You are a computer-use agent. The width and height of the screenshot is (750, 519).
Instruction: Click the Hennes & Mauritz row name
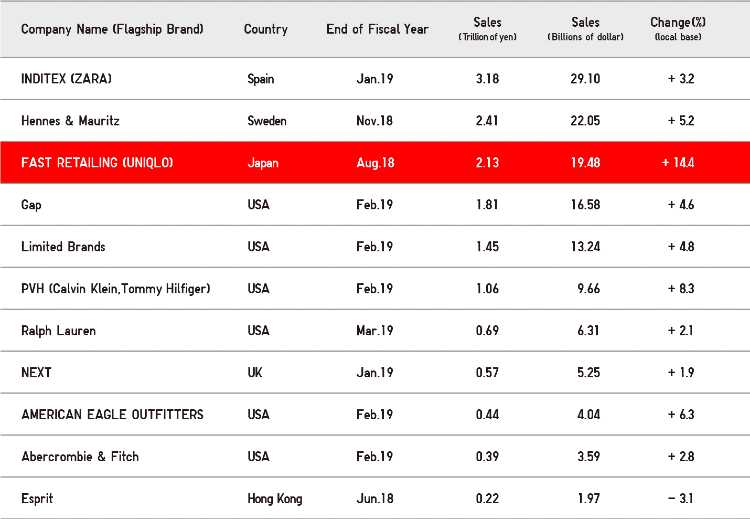click(x=70, y=121)
